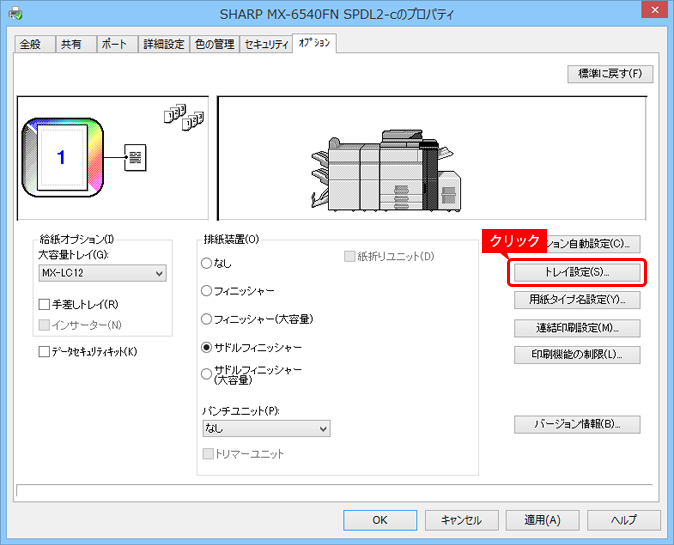Open the 大容量トレイ MX-LC12 dropdown
Screen dimensions: 674x545
coord(103,274)
